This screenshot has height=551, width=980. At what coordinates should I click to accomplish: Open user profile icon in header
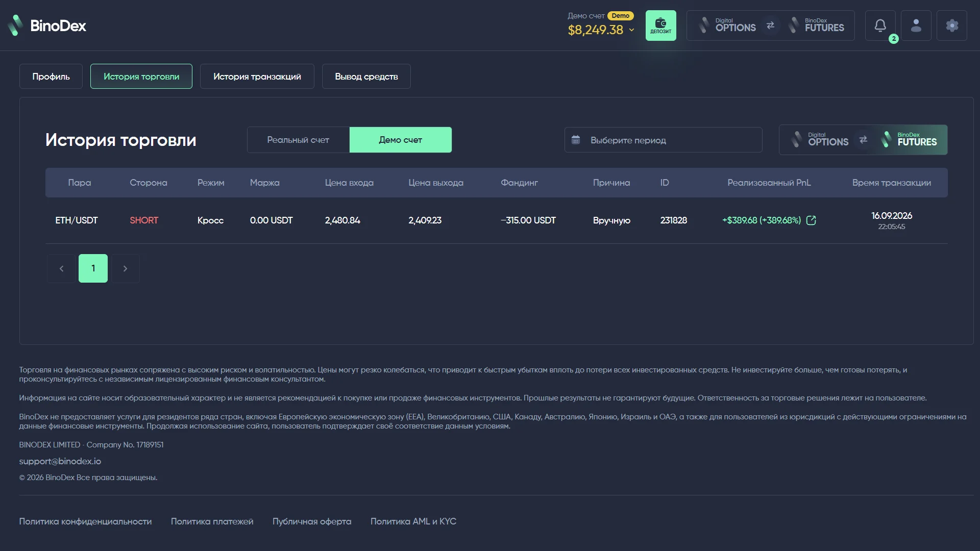coord(916,26)
